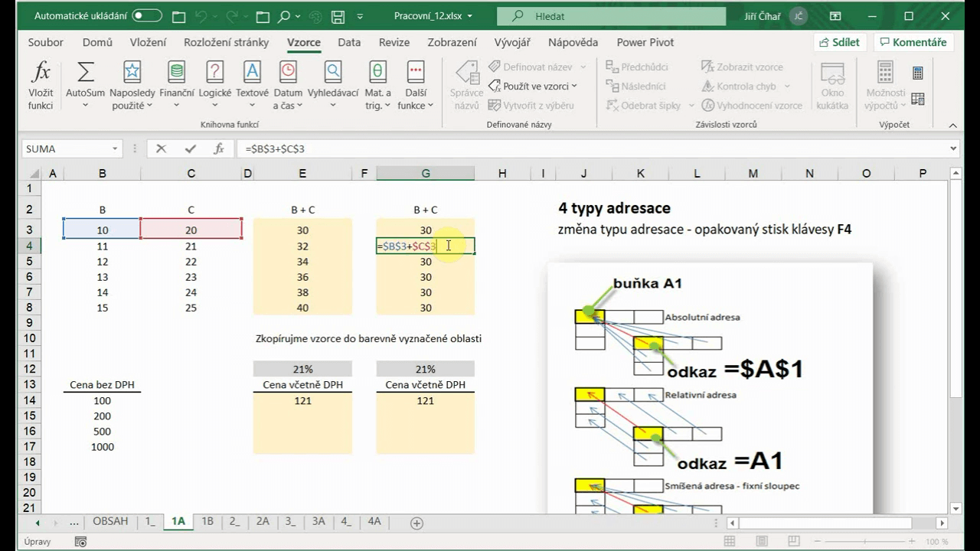The width and height of the screenshot is (980, 551).
Task: Expand the Name Box dropdown showing SUMA
Action: [115, 149]
